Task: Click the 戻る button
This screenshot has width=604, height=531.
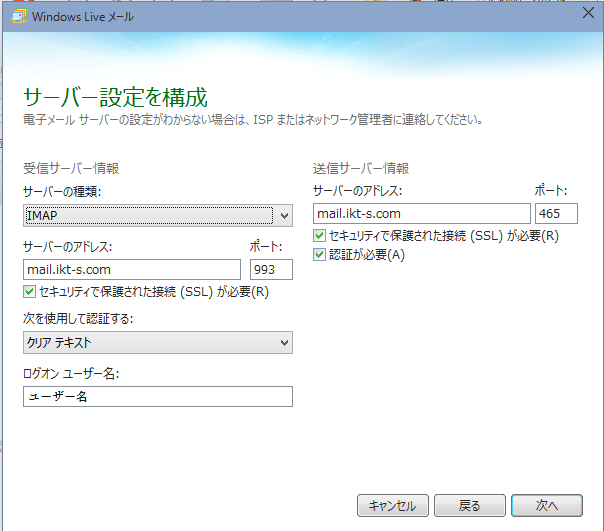Action: coord(470,506)
